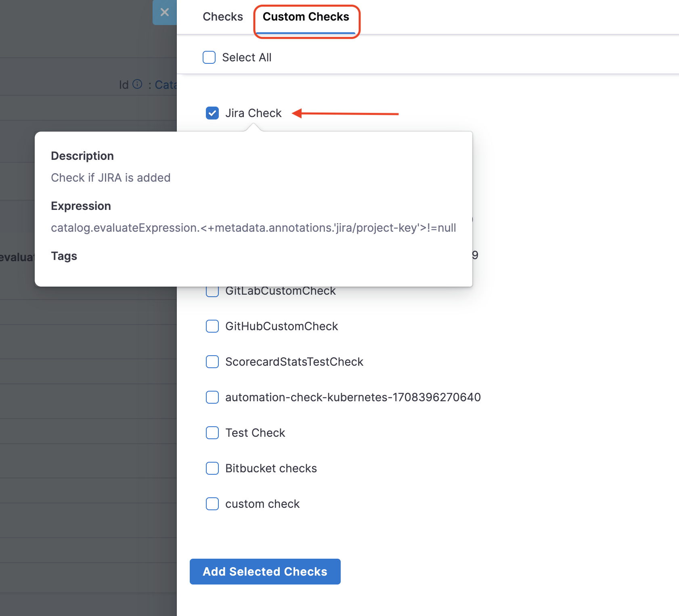Screen dimensions: 679x616
Task: Tick the Bitbucket checks checkbox
Action: pyautogui.click(x=212, y=468)
